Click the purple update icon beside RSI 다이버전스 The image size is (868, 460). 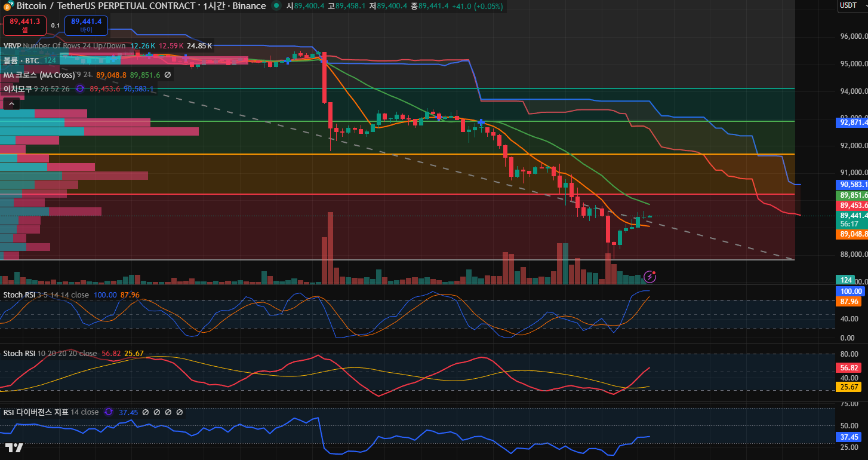(x=109, y=412)
